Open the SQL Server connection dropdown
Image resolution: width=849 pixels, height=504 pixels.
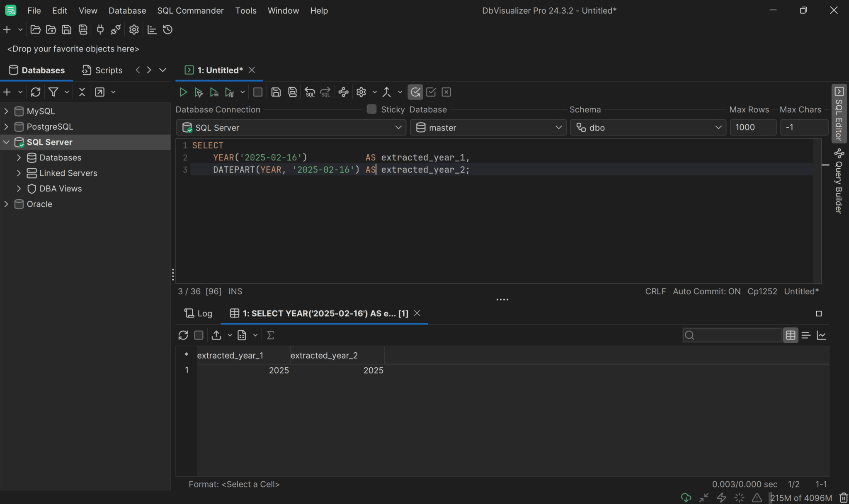tap(397, 128)
